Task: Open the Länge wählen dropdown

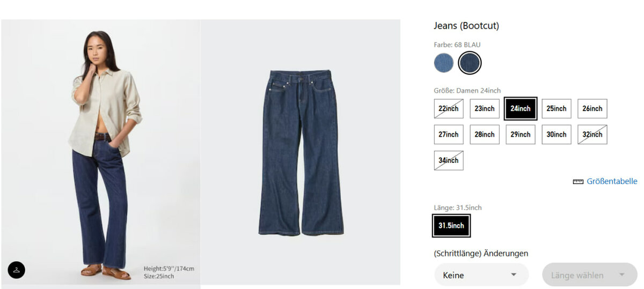Action: pyautogui.click(x=590, y=275)
